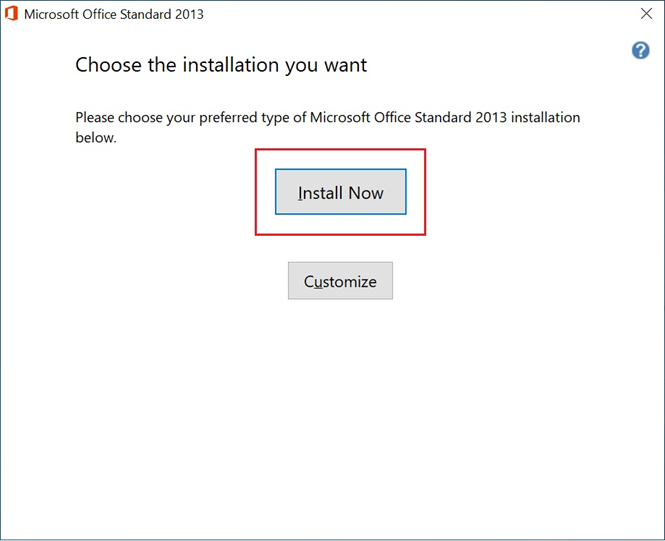Open window system menu via Office logo

[x=11, y=14]
